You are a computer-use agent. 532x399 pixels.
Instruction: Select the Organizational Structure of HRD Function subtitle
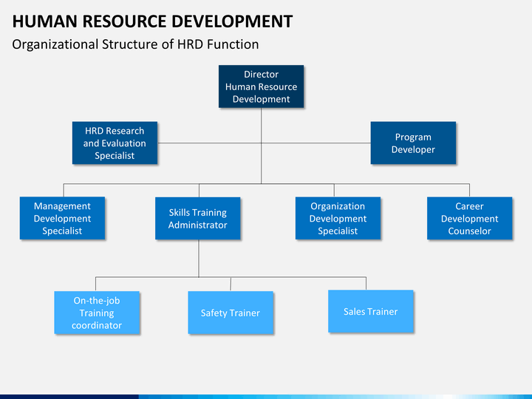[135, 44]
